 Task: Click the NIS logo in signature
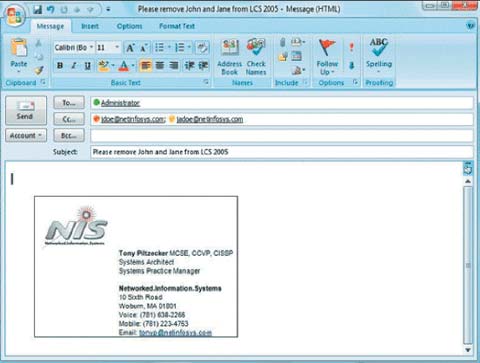[x=76, y=227]
